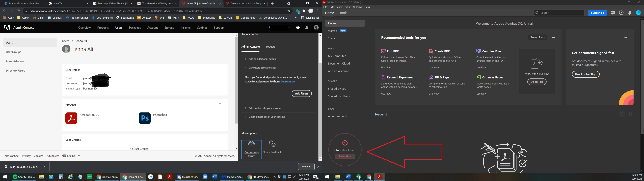This screenshot has height=181, width=644.
Task: Click the Learn more link
Action: click(288, 82)
